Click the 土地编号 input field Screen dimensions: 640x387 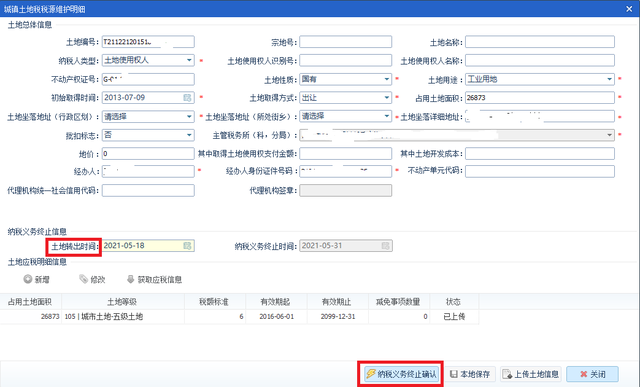[x=148, y=42]
